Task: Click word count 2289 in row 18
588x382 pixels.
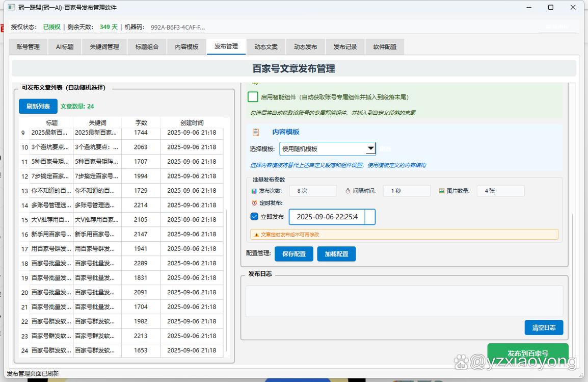Action: (141, 264)
